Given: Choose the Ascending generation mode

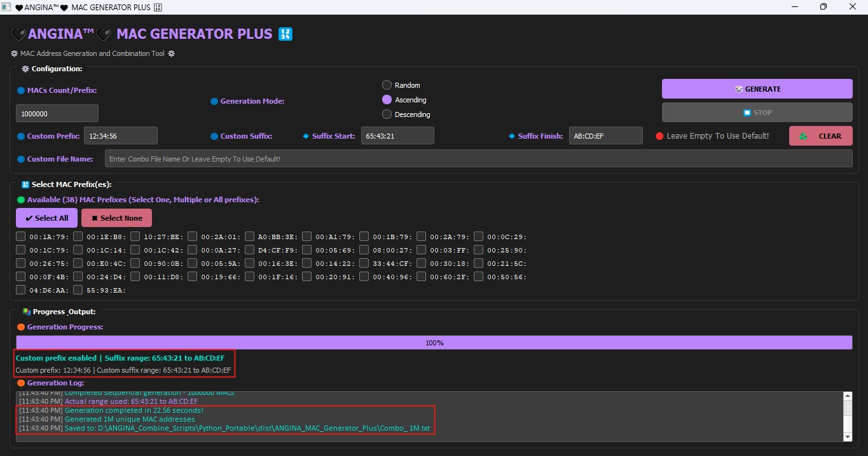Looking at the screenshot, I should (387, 100).
